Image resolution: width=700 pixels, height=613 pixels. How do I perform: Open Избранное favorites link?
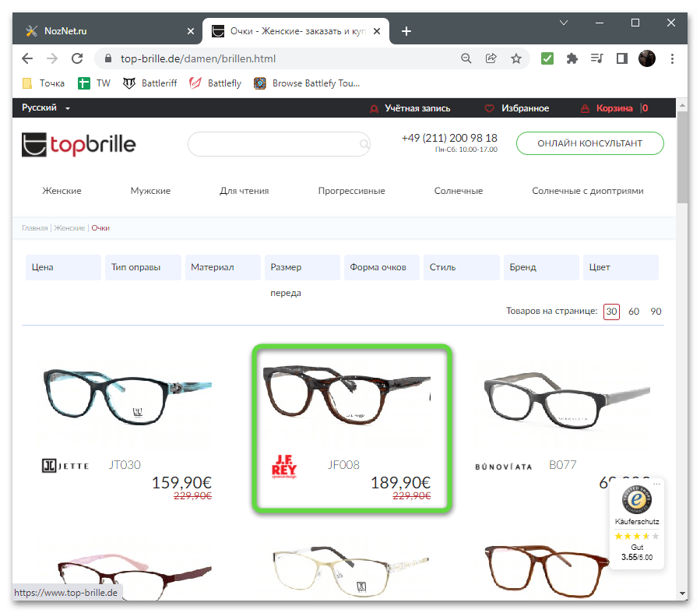click(517, 108)
